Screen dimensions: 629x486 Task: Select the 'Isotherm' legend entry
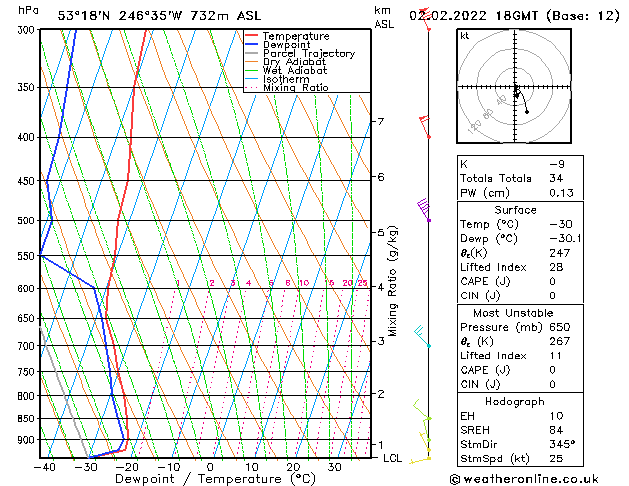pyautogui.click(x=286, y=79)
